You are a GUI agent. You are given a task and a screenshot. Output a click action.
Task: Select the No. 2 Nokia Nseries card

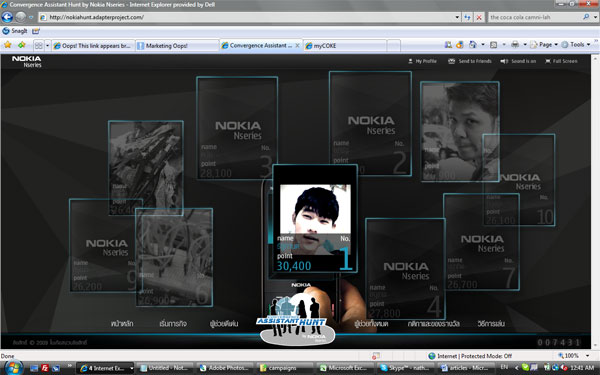370,123
